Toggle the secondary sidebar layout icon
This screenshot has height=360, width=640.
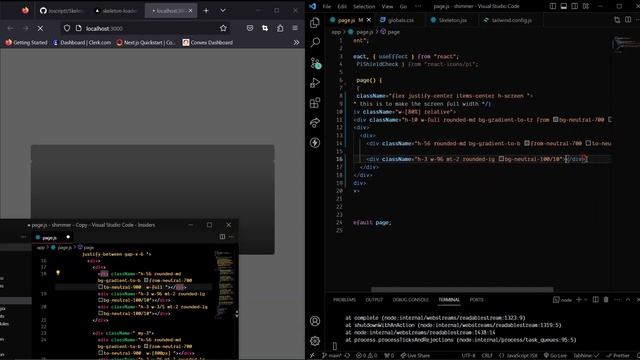(575, 6)
